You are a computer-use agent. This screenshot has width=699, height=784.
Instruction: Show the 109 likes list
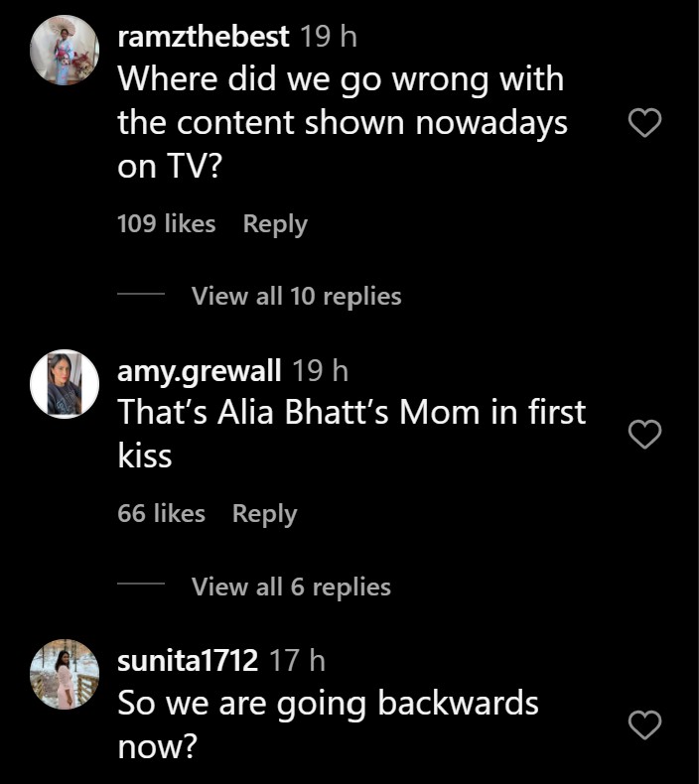(166, 224)
